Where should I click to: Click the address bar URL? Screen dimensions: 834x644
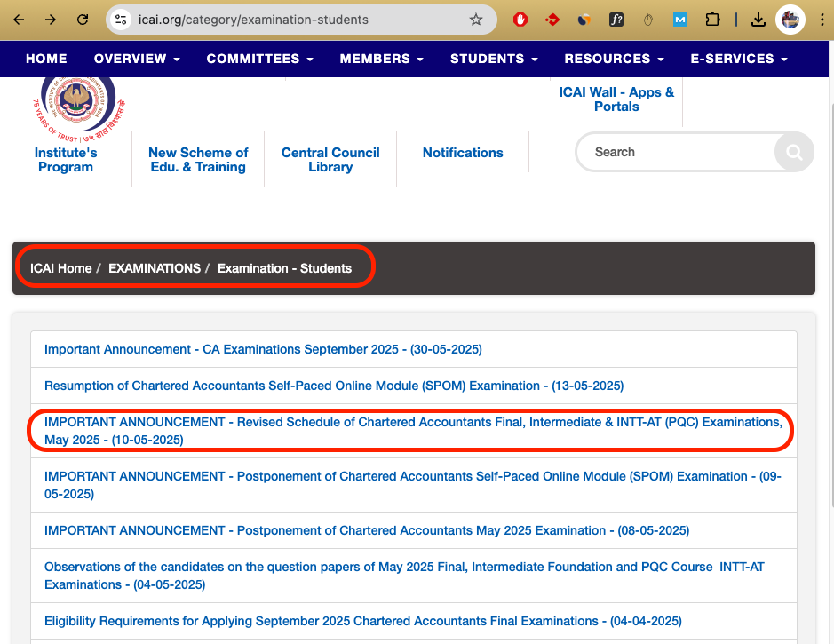pos(253,20)
